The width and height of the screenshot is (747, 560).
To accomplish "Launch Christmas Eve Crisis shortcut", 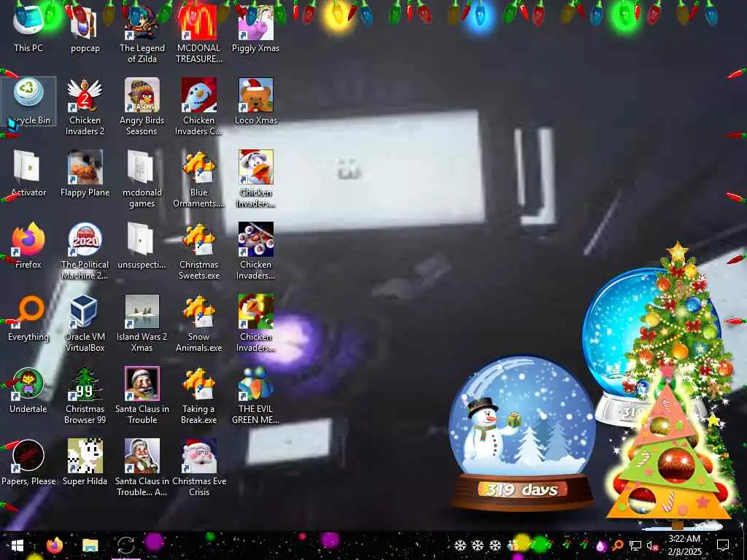I will click(198, 467).
